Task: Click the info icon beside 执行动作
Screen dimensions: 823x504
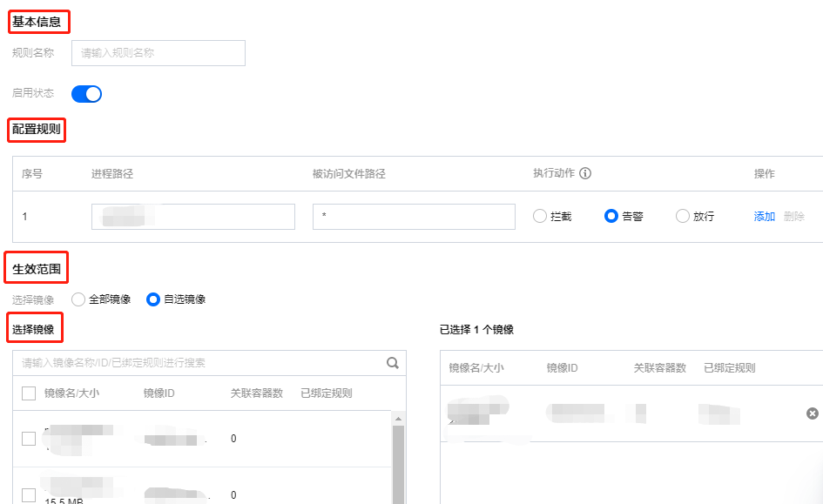Action: tap(585, 173)
